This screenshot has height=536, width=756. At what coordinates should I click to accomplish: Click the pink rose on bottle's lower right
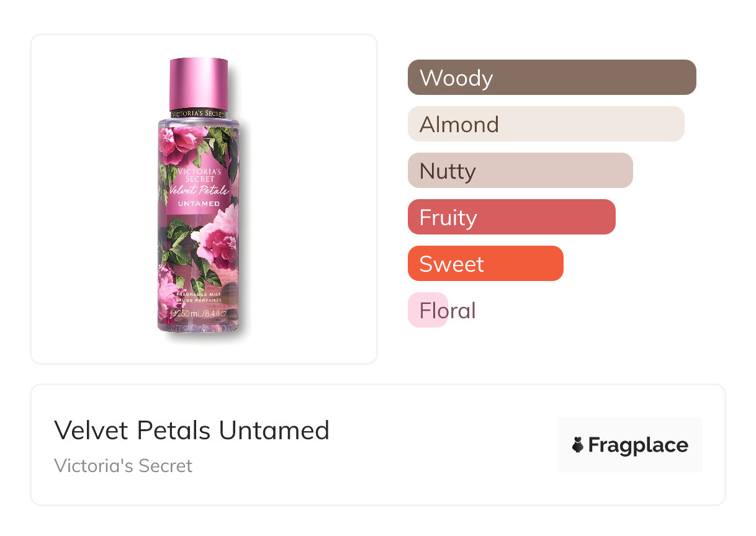(217, 239)
